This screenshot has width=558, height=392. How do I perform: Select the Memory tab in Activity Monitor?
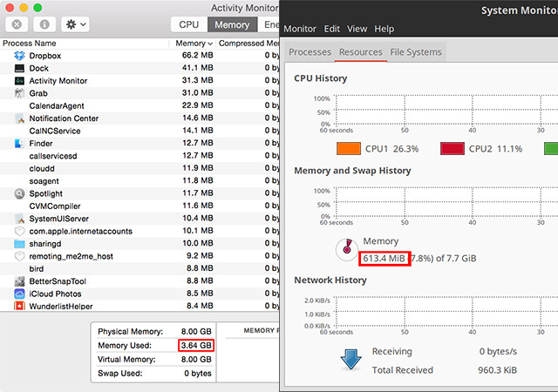232,24
